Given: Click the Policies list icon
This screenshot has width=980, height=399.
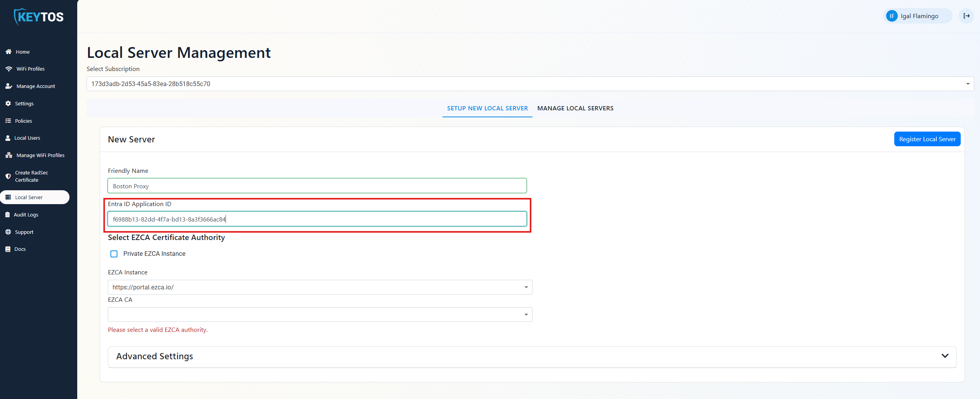Looking at the screenshot, I should point(8,121).
